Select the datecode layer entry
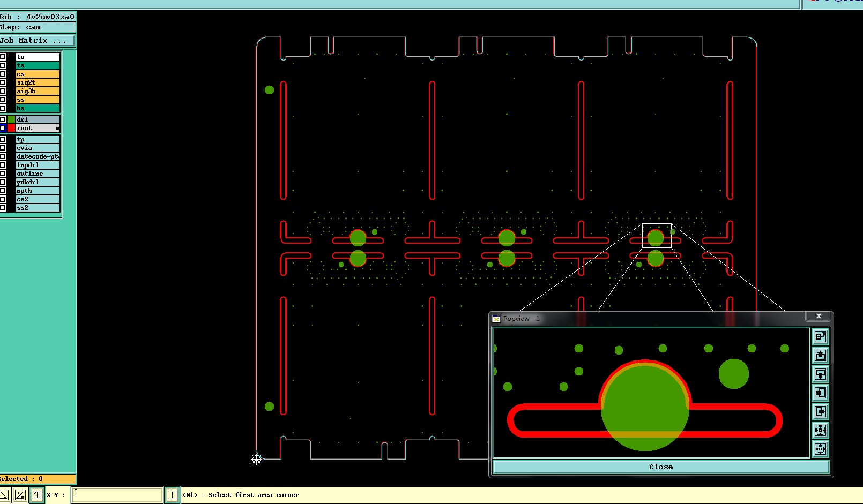 point(38,156)
